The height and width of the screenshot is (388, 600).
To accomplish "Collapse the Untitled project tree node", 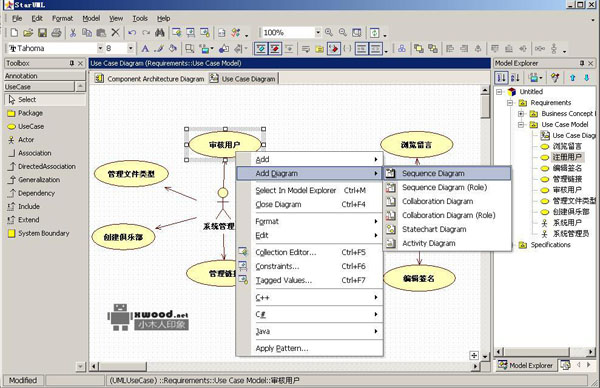I will click(x=499, y=92).
